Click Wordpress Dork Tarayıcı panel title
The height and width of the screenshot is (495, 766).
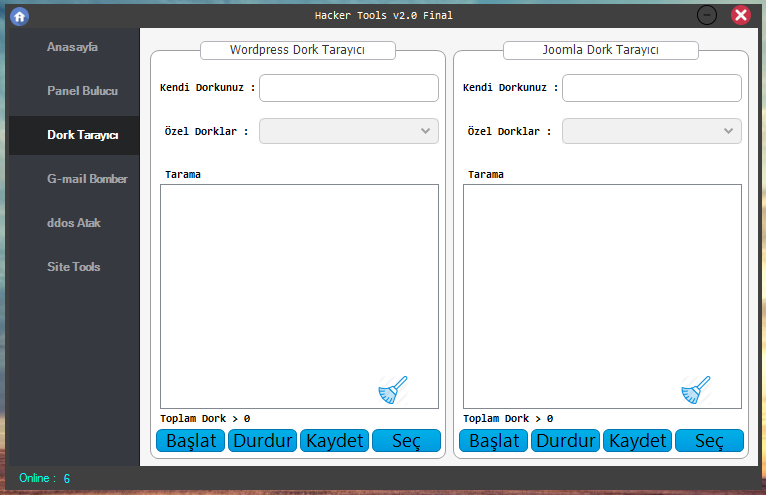298,50
